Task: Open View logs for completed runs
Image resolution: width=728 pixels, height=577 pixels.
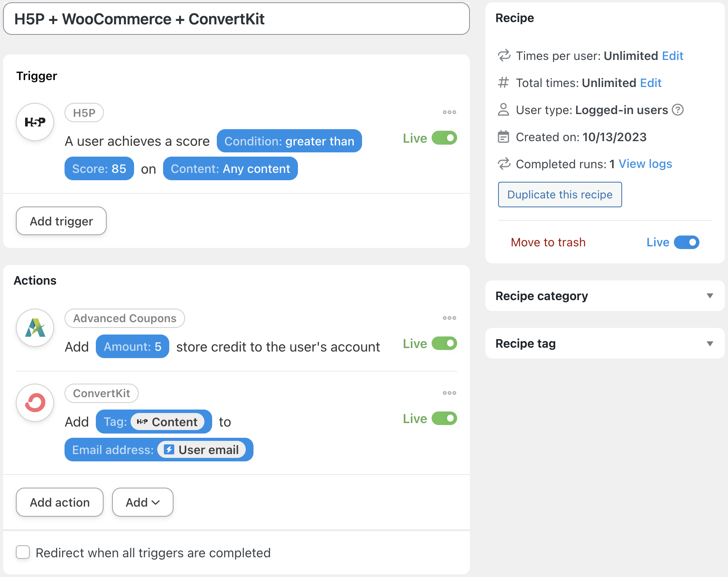Action: [645, 164]
